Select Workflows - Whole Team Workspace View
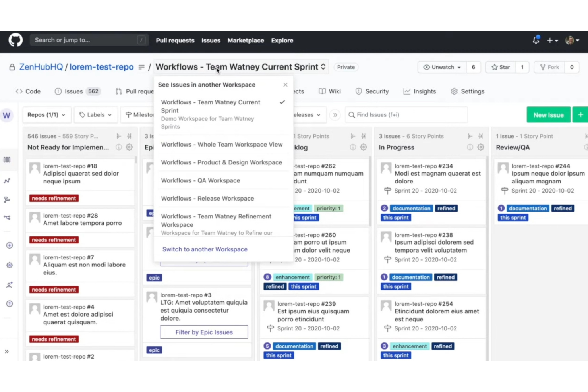The width and height of the screenshot is (588, 392). [222, 145]
